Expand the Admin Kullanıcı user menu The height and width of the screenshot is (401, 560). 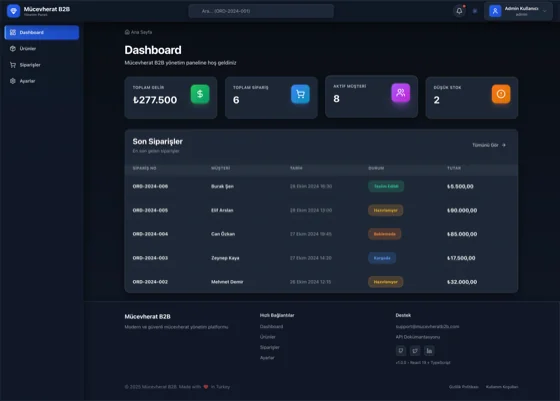point(518,11)
